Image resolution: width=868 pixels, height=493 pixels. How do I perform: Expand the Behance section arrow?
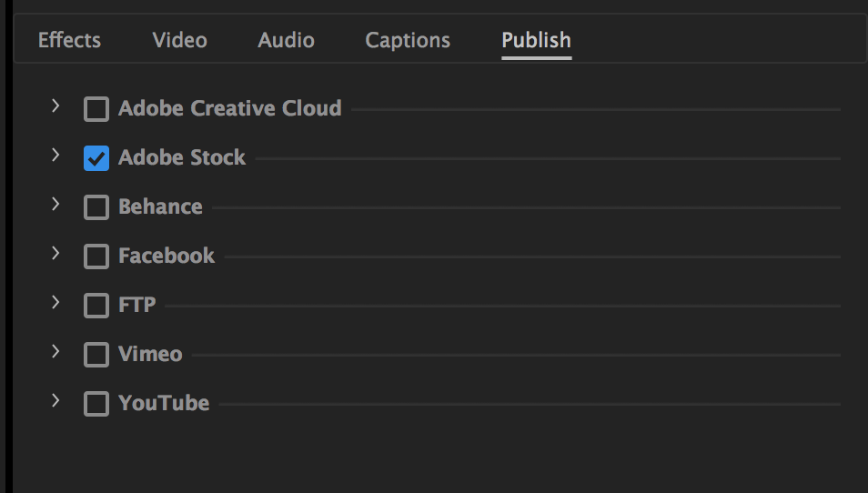tap(56, 204)
